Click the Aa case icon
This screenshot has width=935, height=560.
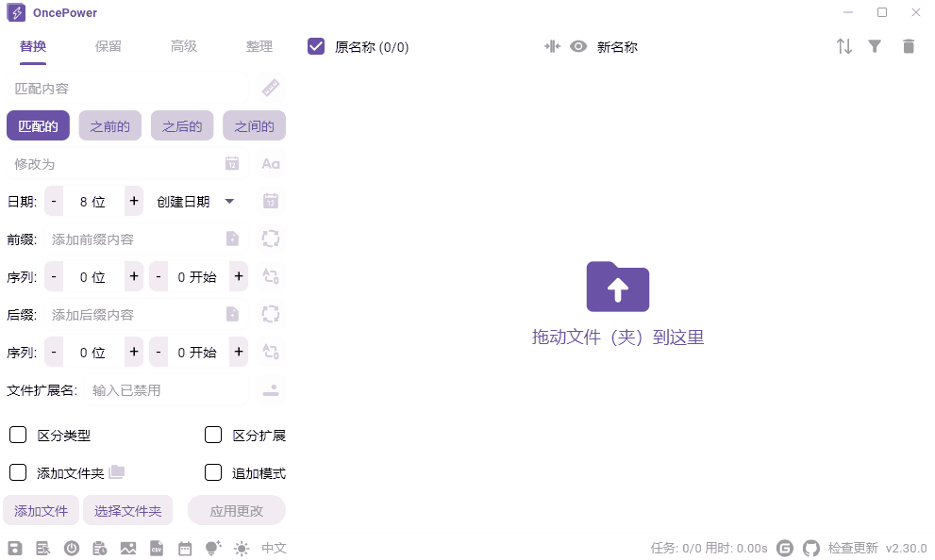click(x=271, y=163)
